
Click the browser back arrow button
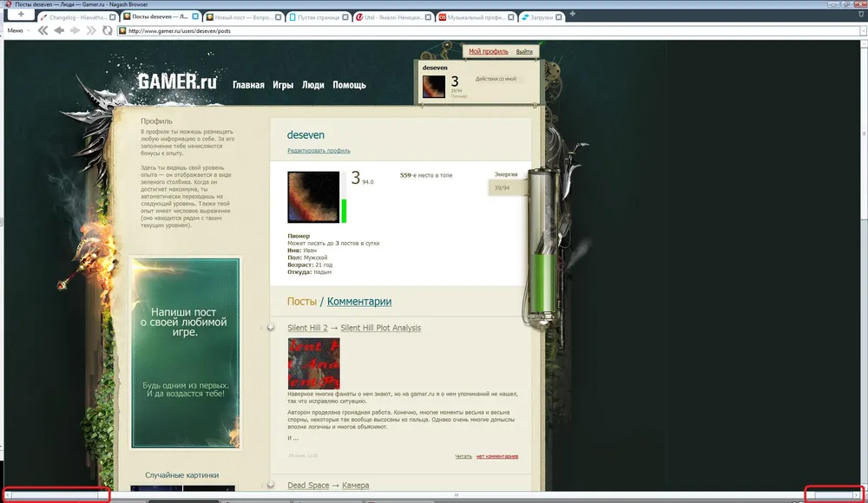point(59,30)
